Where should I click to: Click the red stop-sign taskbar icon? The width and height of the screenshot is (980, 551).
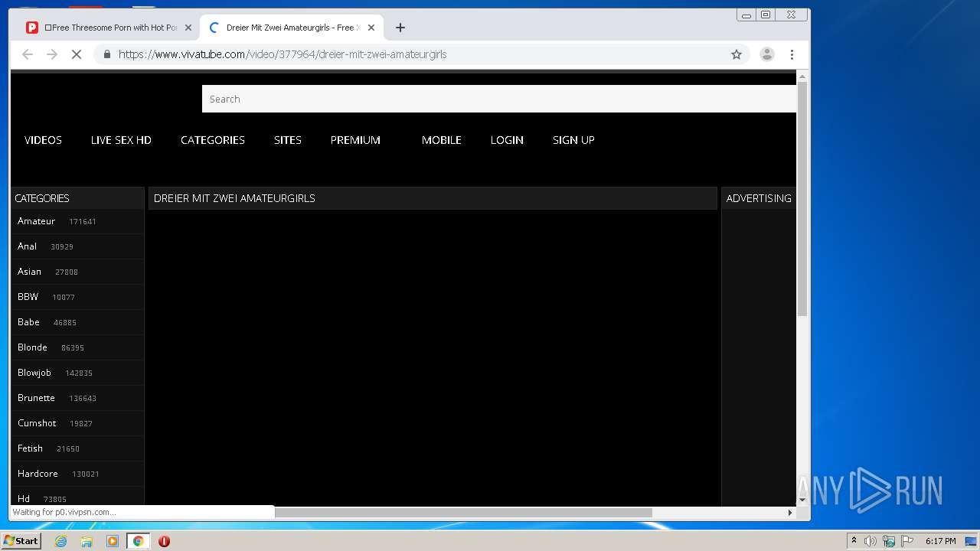point(164,541)
